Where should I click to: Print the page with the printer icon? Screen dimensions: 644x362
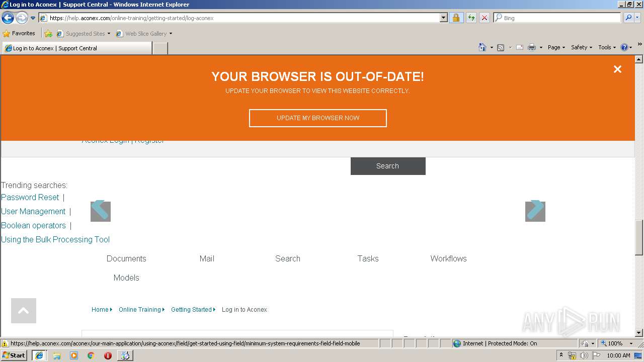pos(532,47)
